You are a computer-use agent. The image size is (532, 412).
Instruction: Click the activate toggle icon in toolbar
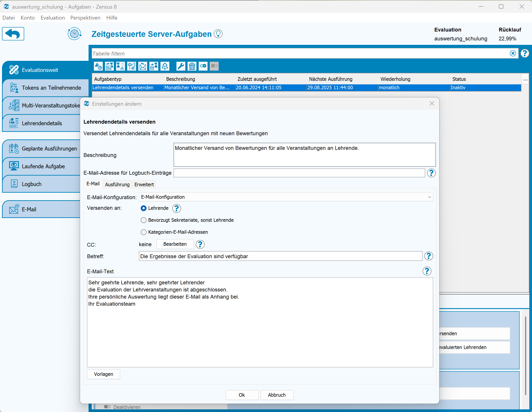pyautogui.click(x=203, y=66)
